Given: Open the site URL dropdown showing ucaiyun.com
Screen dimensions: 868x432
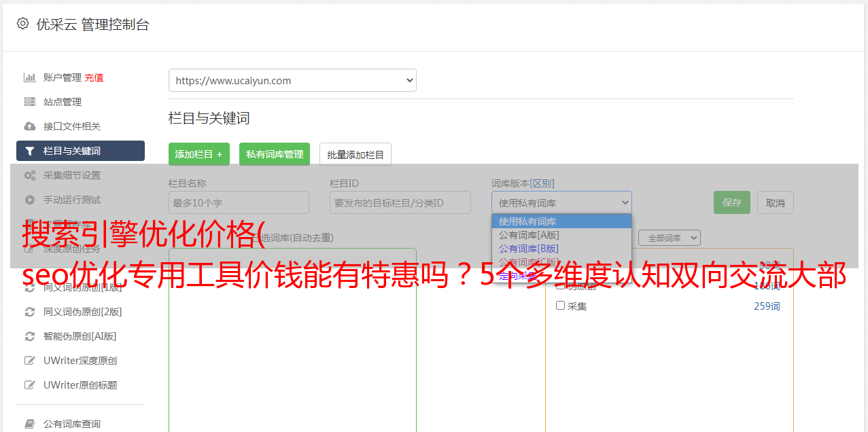Looking at the screenshot, I should 292,80.
